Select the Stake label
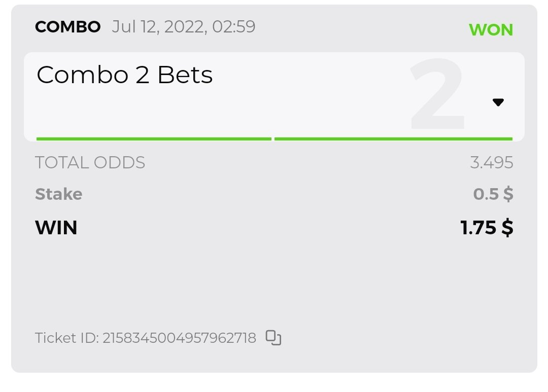This screenshot has height=392, width=548. pos(58,194)
